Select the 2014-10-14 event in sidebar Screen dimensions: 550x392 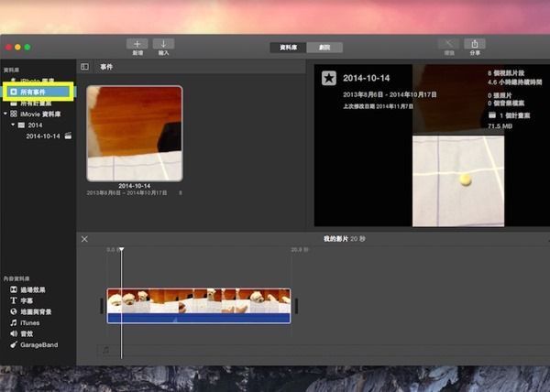(x=43, y=136)
